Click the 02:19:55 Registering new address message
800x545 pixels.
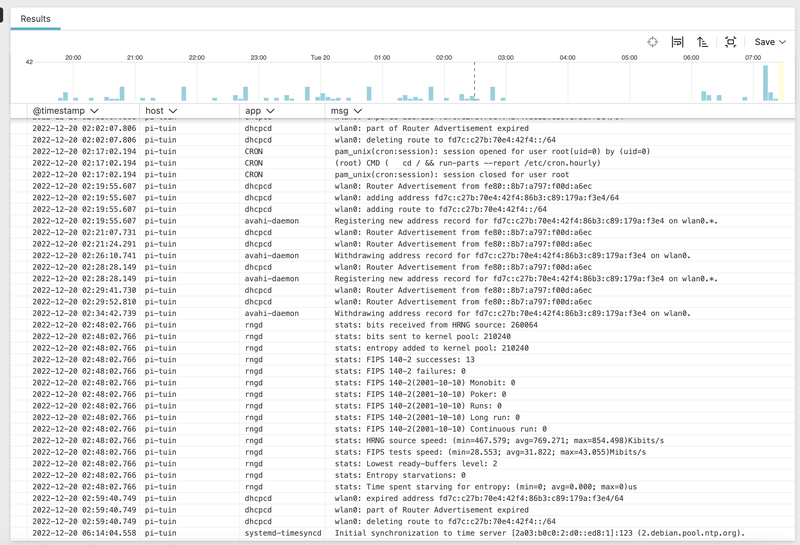pos(526,221)
